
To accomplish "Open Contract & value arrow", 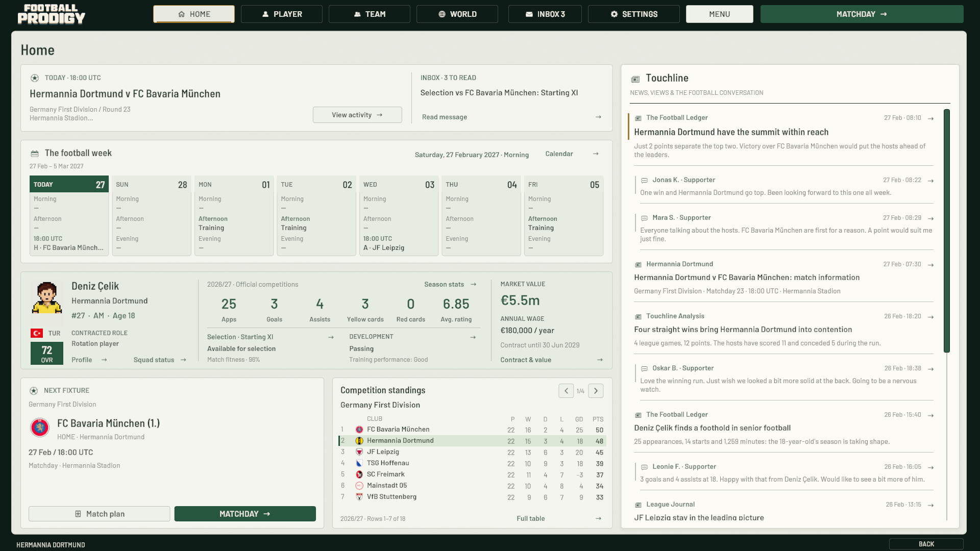I will point(600,360).
